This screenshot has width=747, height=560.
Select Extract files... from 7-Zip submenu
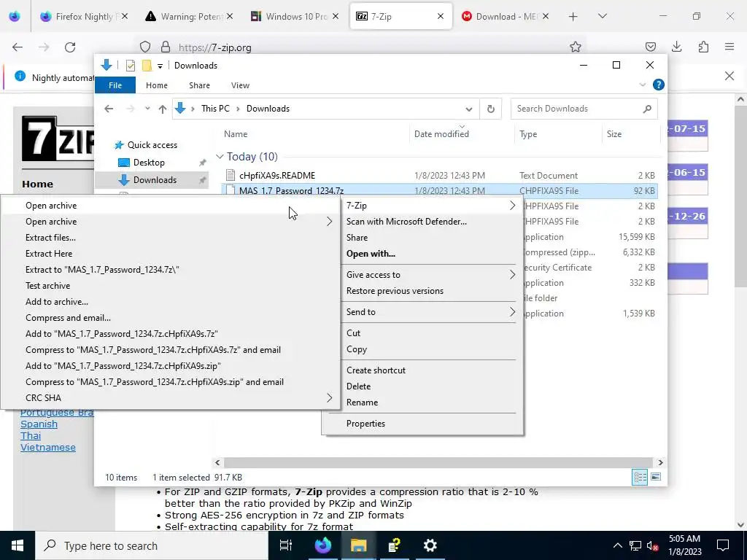click(50, 238)
